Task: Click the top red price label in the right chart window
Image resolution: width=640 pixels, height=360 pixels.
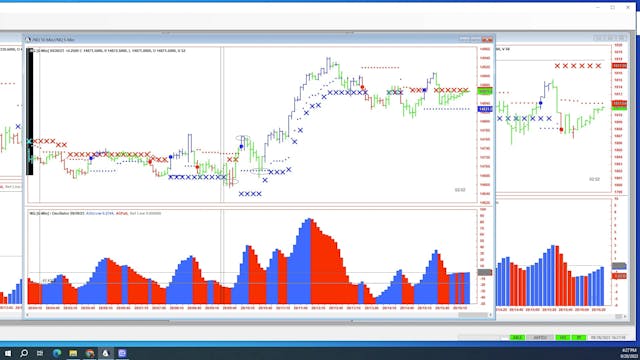Action: [x=619, y=66]
